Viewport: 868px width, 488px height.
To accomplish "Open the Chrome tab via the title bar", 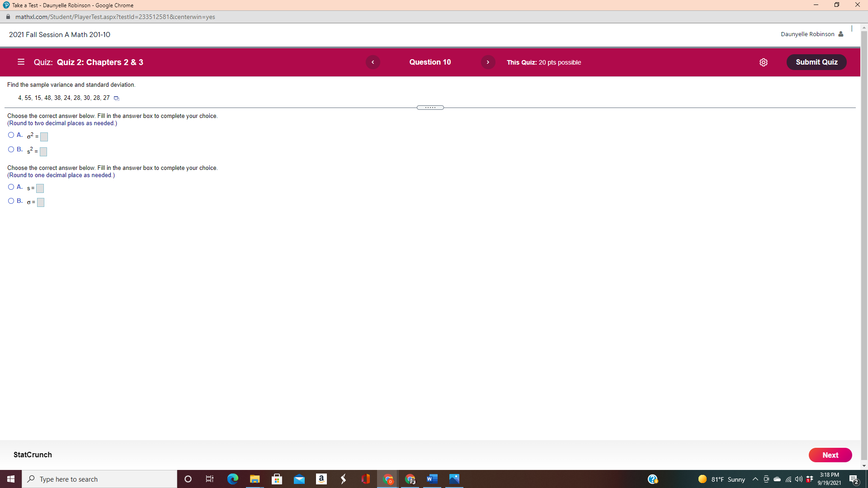I will click(x=72, y=5).
